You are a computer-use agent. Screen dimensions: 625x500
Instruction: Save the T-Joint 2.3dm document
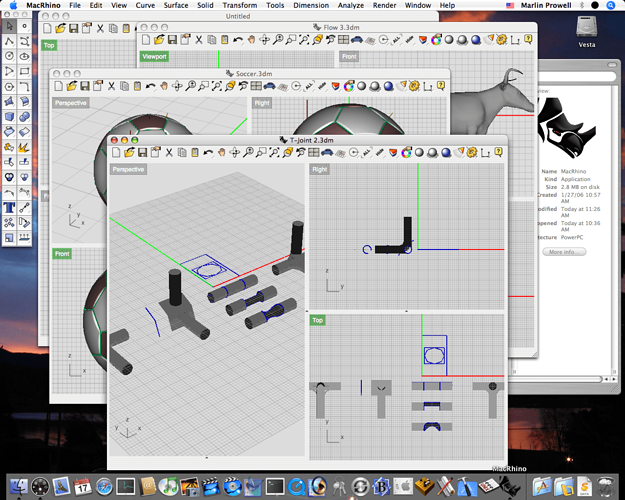(x=142, y=152)
